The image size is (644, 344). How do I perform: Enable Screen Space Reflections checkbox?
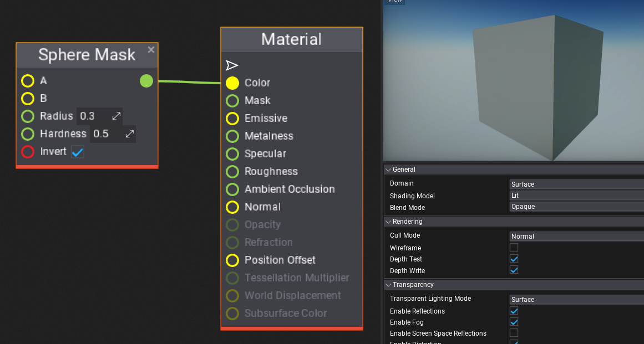(514, 332)
